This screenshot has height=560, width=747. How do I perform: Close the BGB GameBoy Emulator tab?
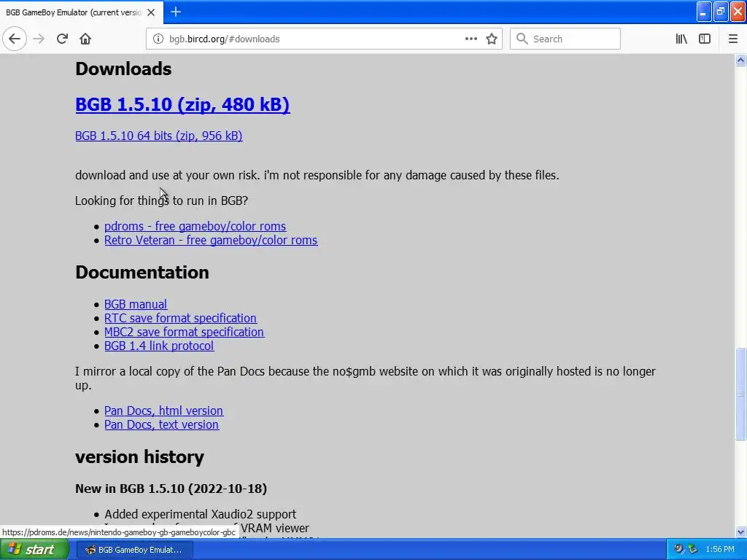click(151, 12)
